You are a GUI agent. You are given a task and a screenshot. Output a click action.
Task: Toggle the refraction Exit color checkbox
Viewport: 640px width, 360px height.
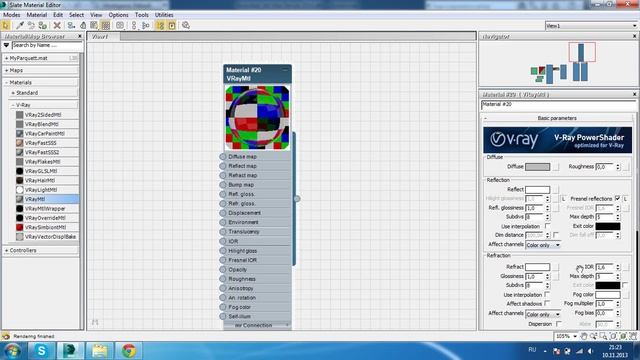click(625, 285)
